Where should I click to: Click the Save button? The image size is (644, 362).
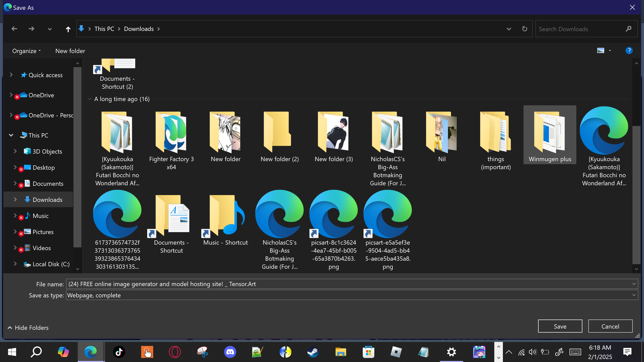coord(560,326)
